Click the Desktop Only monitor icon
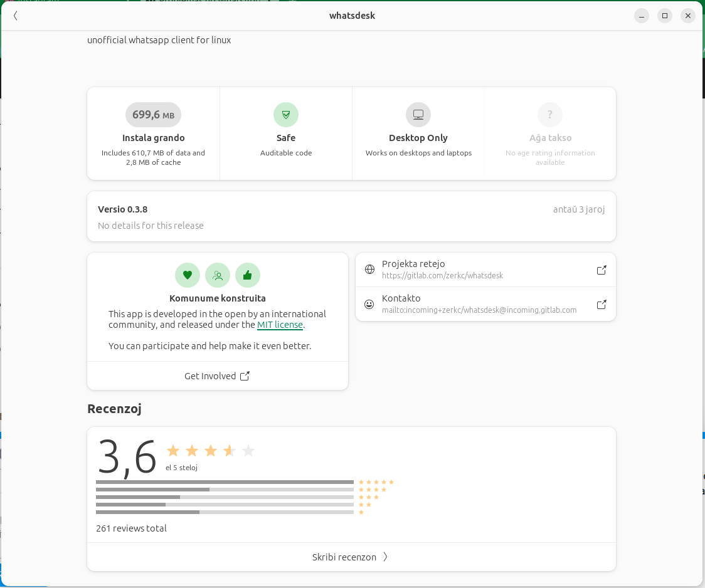705x588 pixels. tap(418, 115)
